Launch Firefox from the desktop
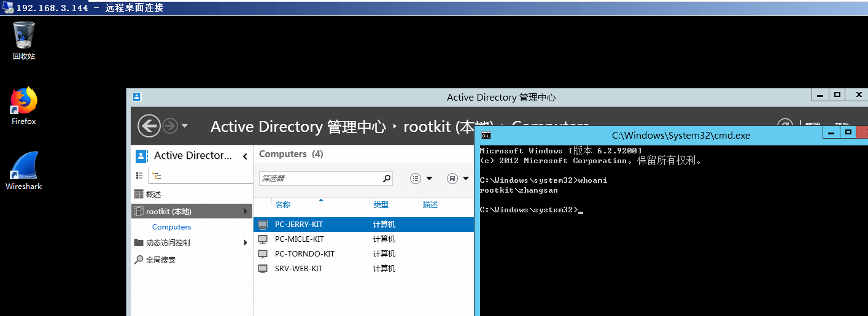Screen dimensions: 868x316 [24, 106]
